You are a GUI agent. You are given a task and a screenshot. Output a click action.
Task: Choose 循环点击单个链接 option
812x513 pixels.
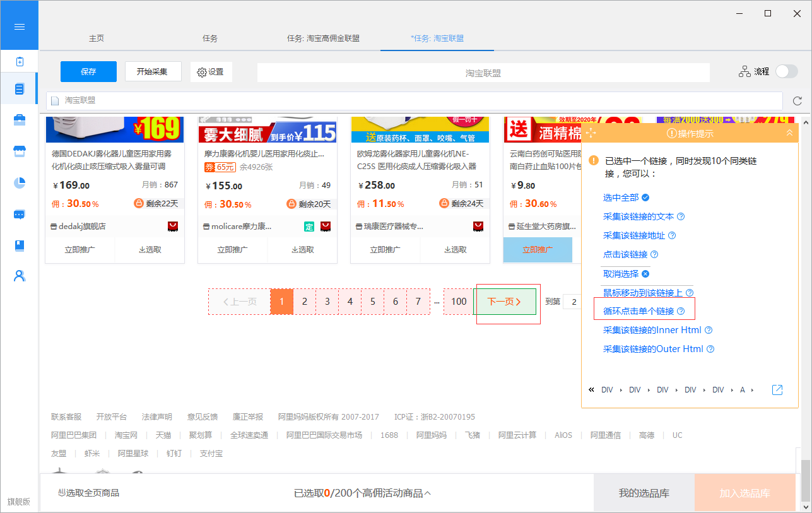tap(638, 311)
